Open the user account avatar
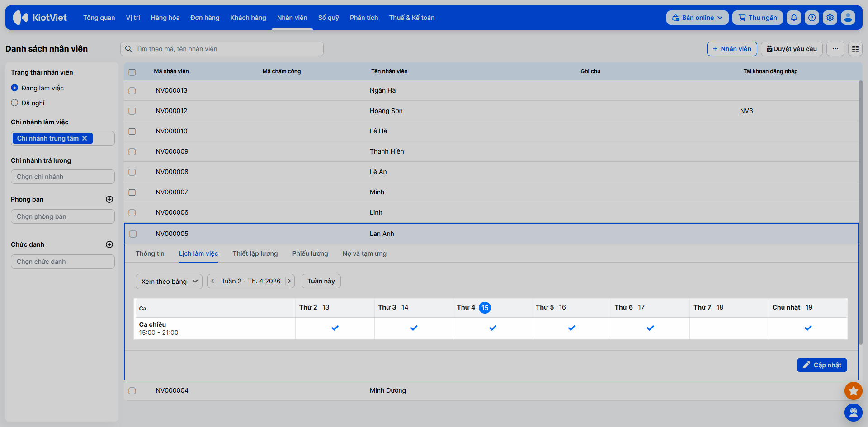This screenshot has height=427, width=868. [x=848, y=18]
